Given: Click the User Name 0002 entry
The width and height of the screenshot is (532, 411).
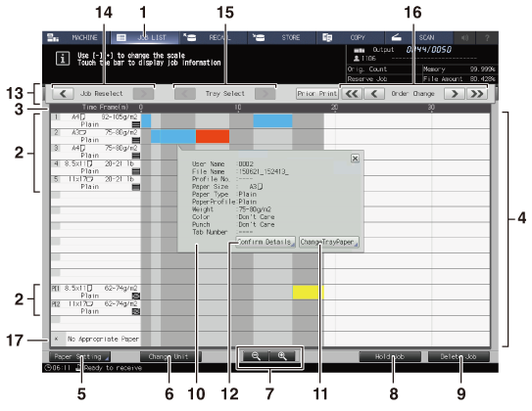Looking at the screenshot, I should coord(222,164).
